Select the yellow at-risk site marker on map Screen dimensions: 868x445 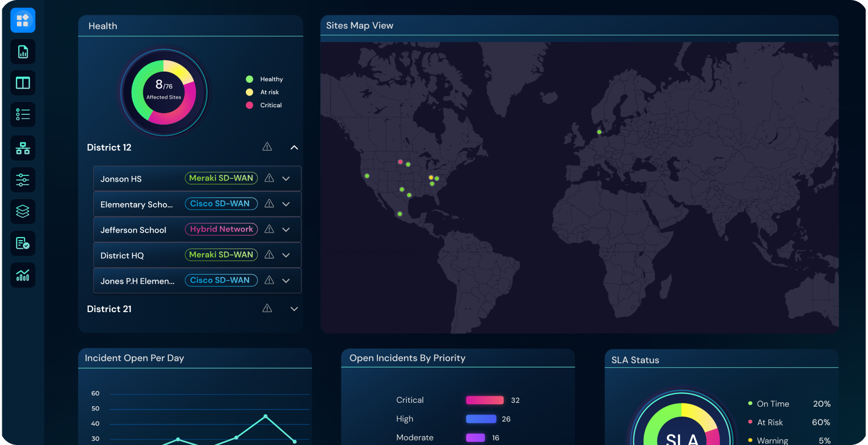click(431, 177)
